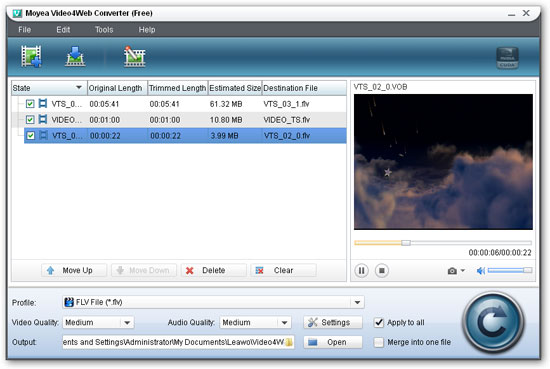
Task: Click the video preview seek slider handle
Action: pos(405,243)
